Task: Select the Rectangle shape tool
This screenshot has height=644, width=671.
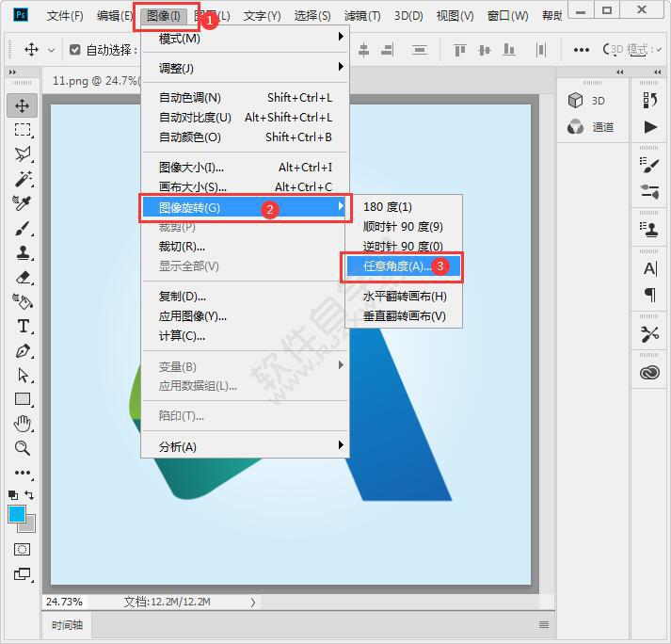Action: point(23,399)
